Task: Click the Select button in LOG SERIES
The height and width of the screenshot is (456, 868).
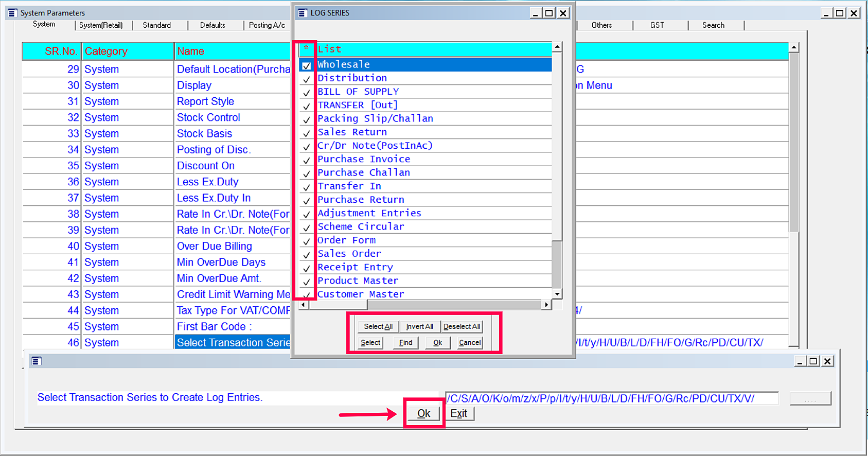Action: (370, 342)
